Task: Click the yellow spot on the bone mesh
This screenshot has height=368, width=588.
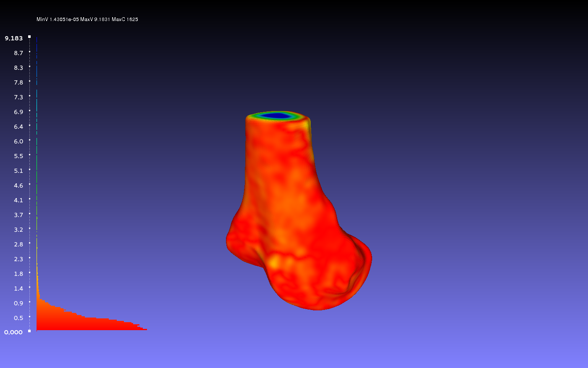Action: (274, 262)
